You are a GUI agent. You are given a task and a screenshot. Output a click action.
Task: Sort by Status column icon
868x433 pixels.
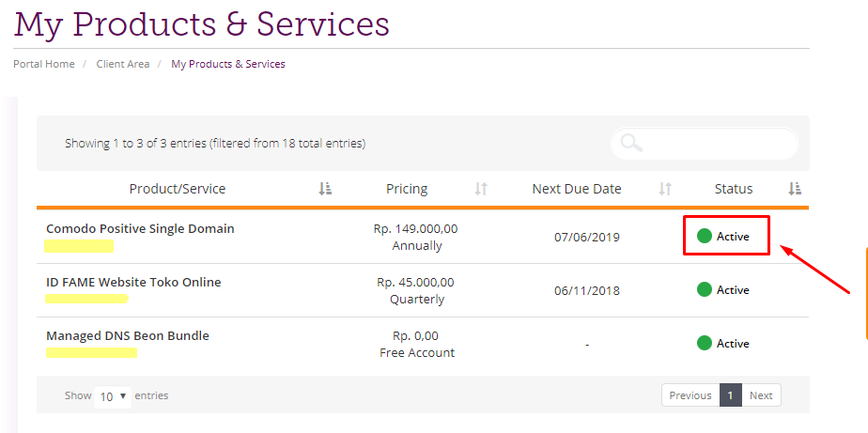point(795,189)
